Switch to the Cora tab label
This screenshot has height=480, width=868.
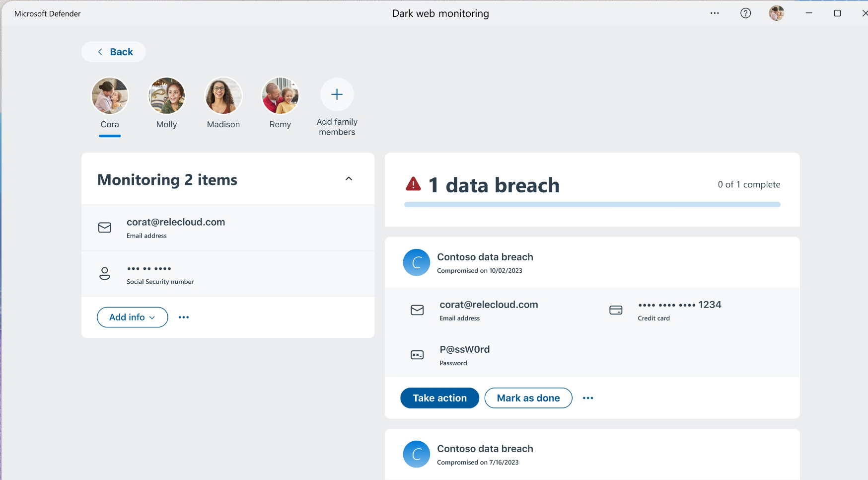click(110, 124)
